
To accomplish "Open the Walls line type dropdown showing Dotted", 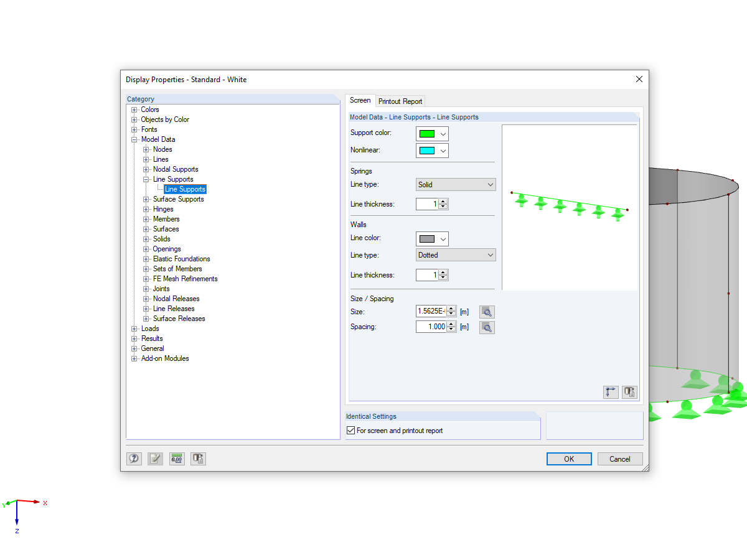I will coord(455,254).
